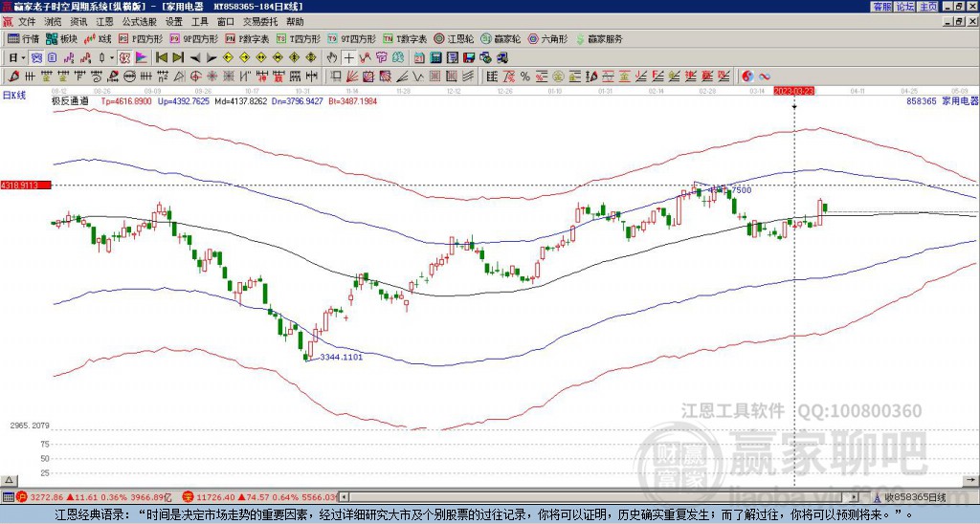Click the calculator icon in toolbar
This screenshot has height=524, width=980.
tap(435, 58)
